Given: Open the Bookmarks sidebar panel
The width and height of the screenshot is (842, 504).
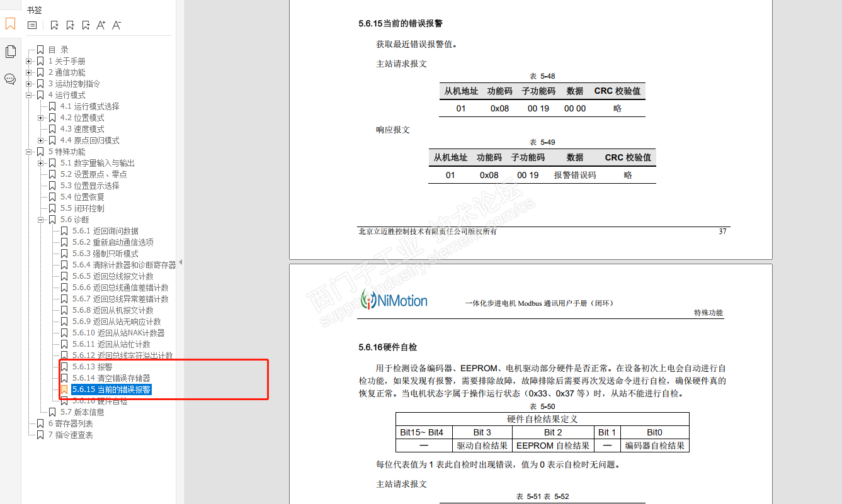Looking at the screenshot, I should pos(10,25).
